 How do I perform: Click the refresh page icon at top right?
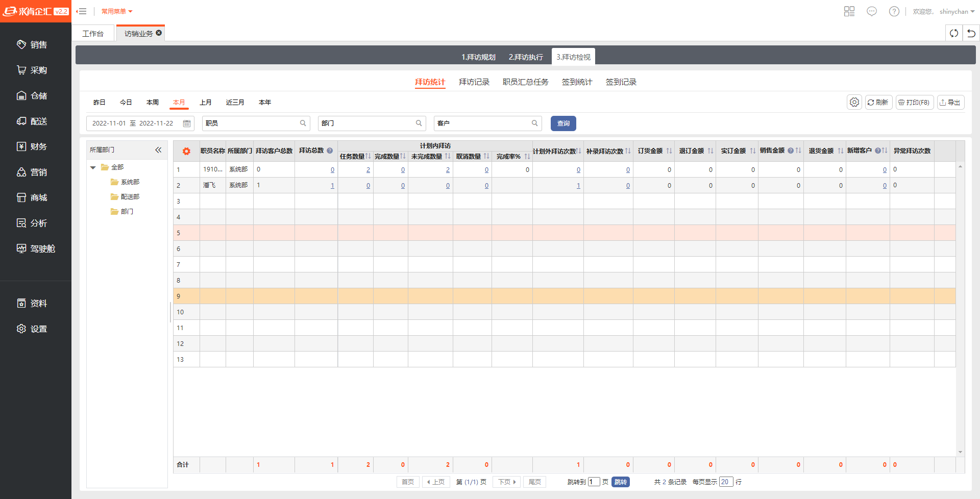point(954,33)
